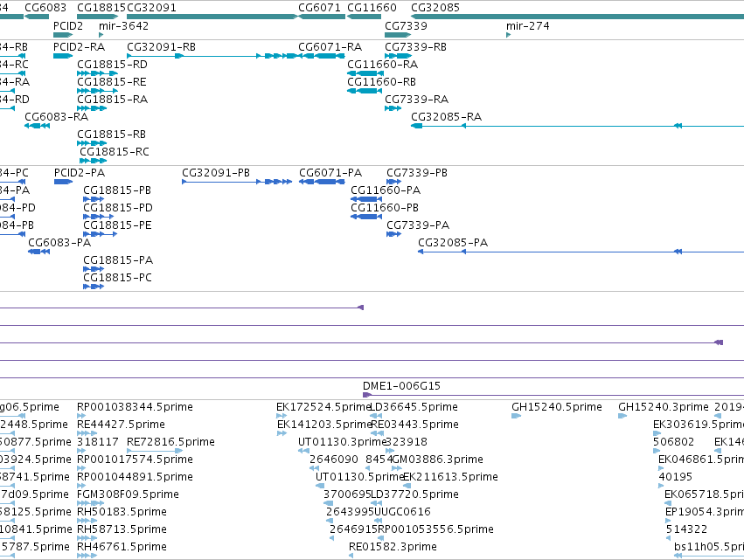Open the CG6071-PA protein label
This screenshot has width=744, height=560.
[x=330, y=173]
